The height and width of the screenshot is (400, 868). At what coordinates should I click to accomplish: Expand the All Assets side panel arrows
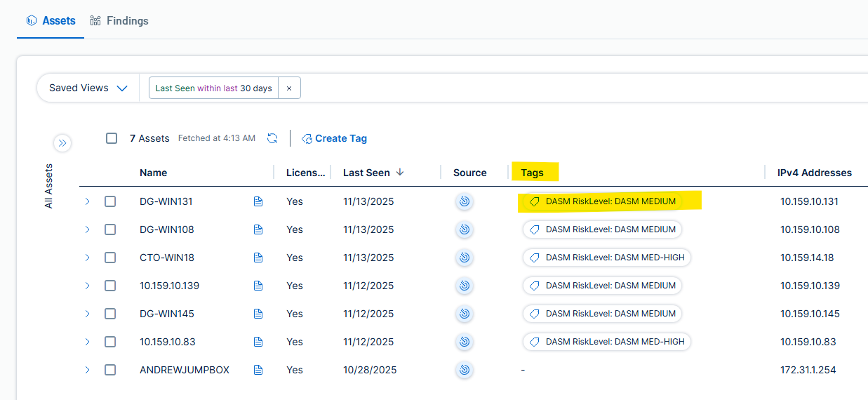(x=62, y=143)
